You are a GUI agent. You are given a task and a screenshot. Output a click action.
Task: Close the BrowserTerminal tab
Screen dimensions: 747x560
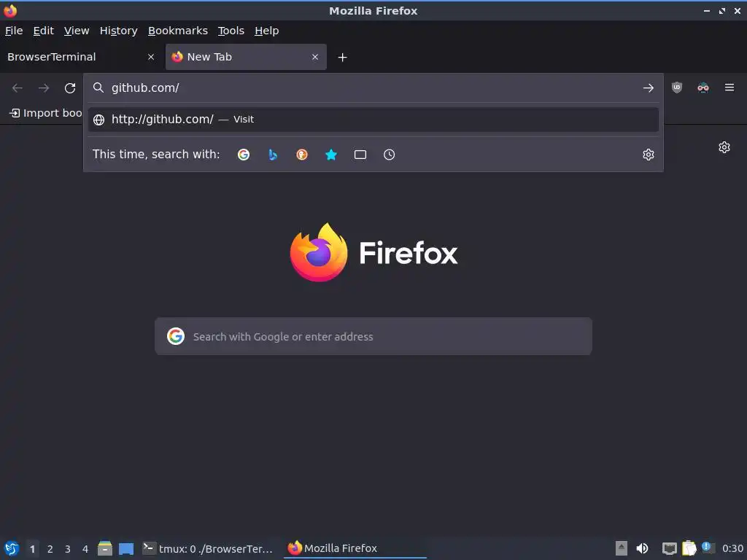pyautogui.click(x=151, y=57)
